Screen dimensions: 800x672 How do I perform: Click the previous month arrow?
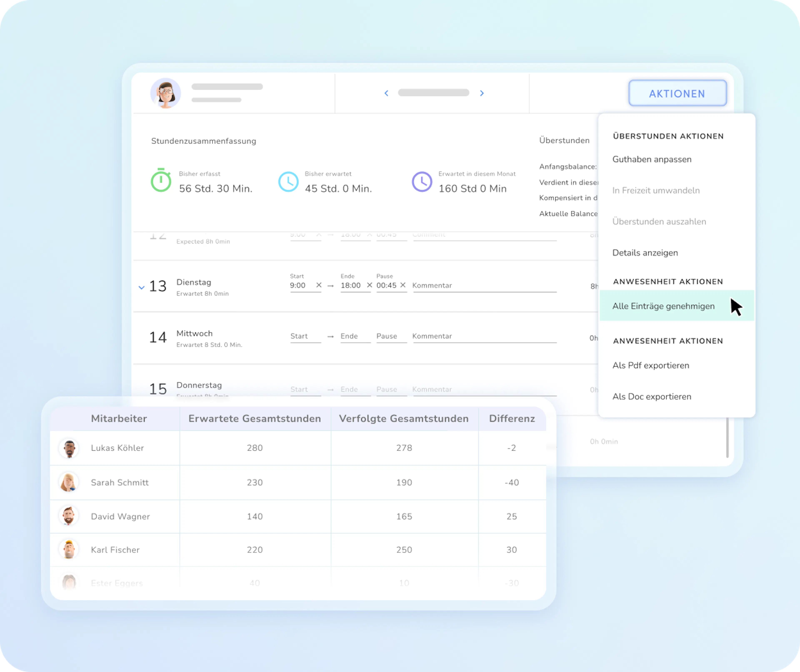[x=386, y=93]
